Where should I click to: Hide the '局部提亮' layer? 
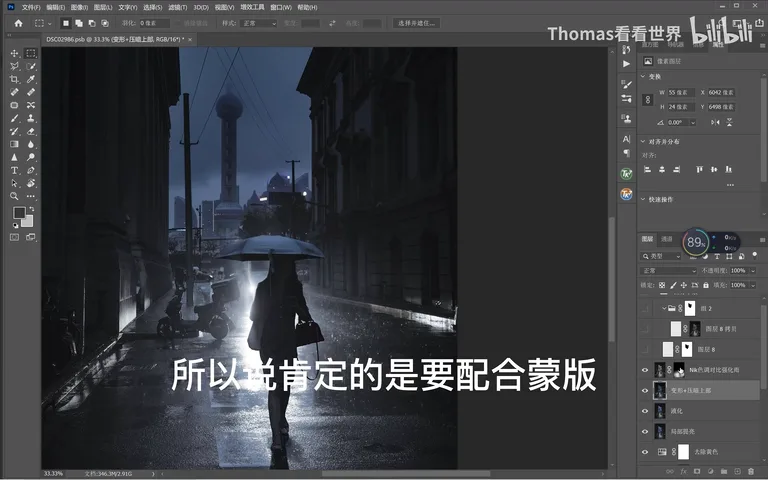tap(645, 432)
